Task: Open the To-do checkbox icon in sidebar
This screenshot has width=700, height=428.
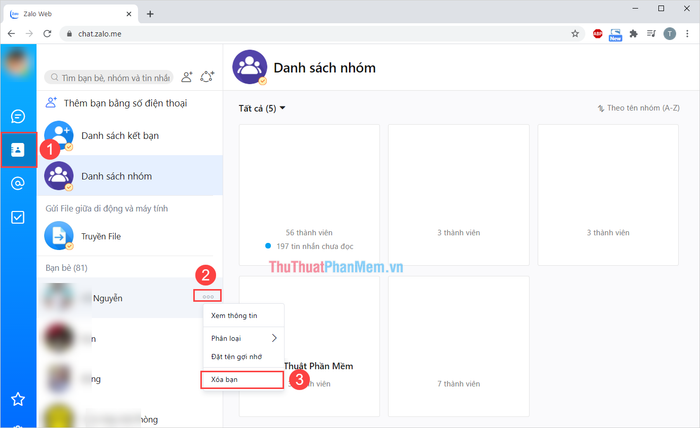Action: tap(18, 217)
